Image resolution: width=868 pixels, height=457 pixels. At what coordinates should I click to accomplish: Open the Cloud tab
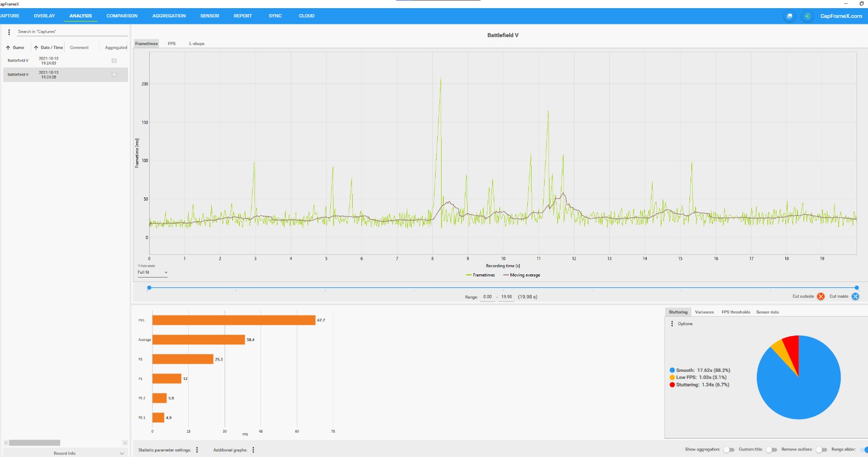[x=307, y=16]
